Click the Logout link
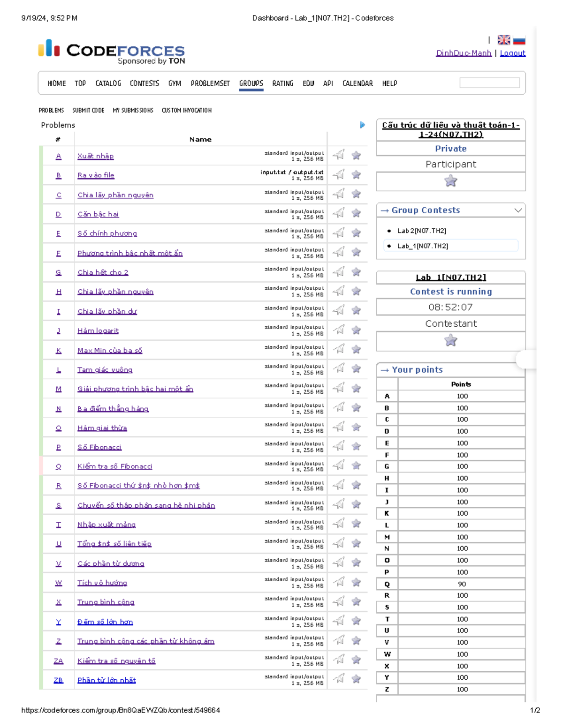The height and width of the screenshot is (728, 563). pyautogui.click(x=512, y=53)
